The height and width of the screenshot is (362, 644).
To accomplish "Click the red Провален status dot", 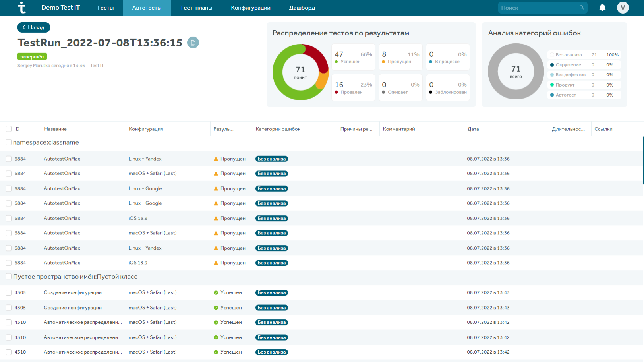I will click(x=336, y=92).
